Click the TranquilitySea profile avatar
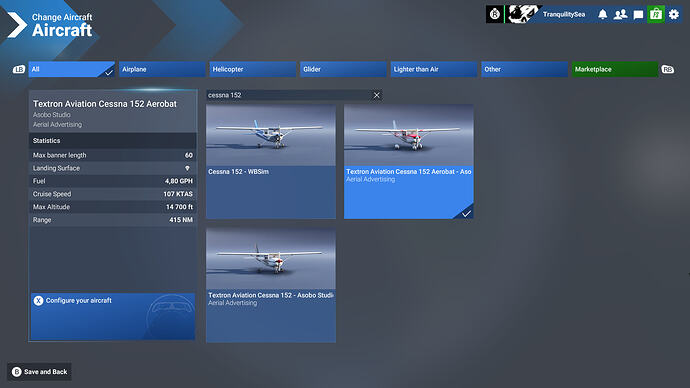690x388 pixels. point(522,14)
